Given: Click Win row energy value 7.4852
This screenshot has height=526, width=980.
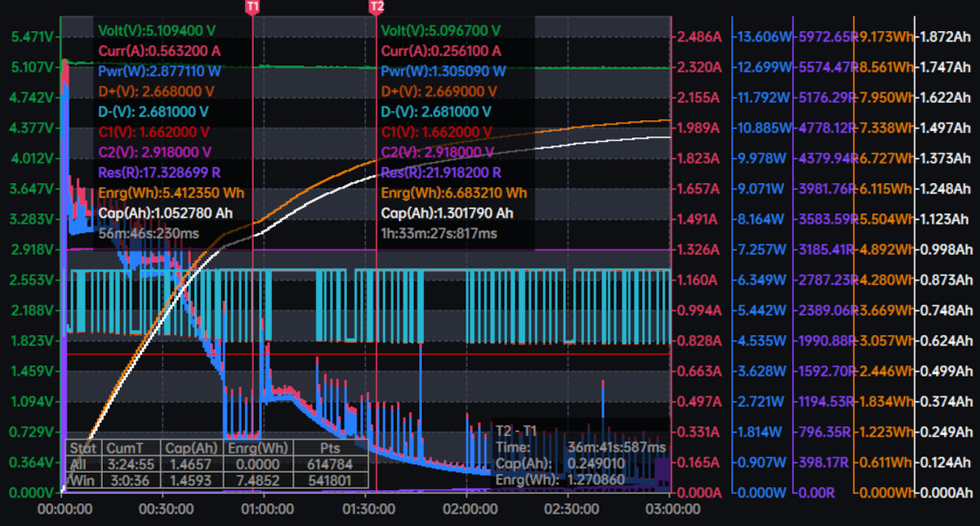Looking at the screenshot, I should [x=259, y=480].
